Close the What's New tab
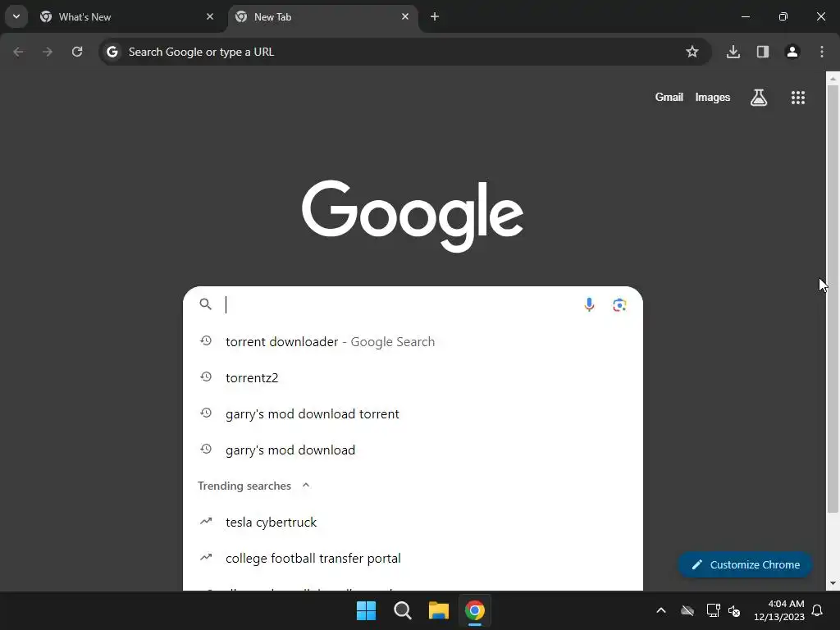The image size is (840, 630). pyautogui.click(x=210, y=16)
